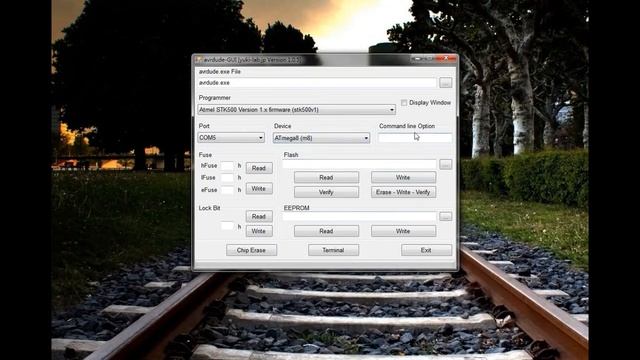
Task: Click the avrdude-GUI title bar icon
Action: pyautogui.click(x=199, y=60)
